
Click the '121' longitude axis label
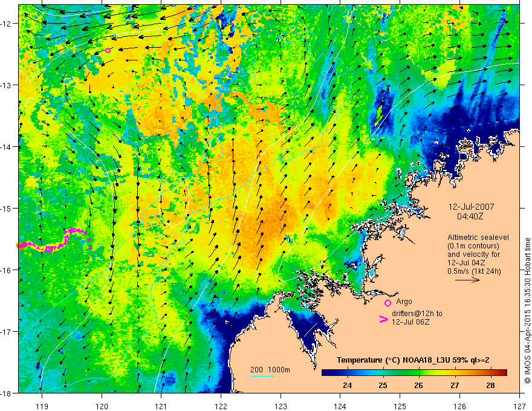coord(161,406)
